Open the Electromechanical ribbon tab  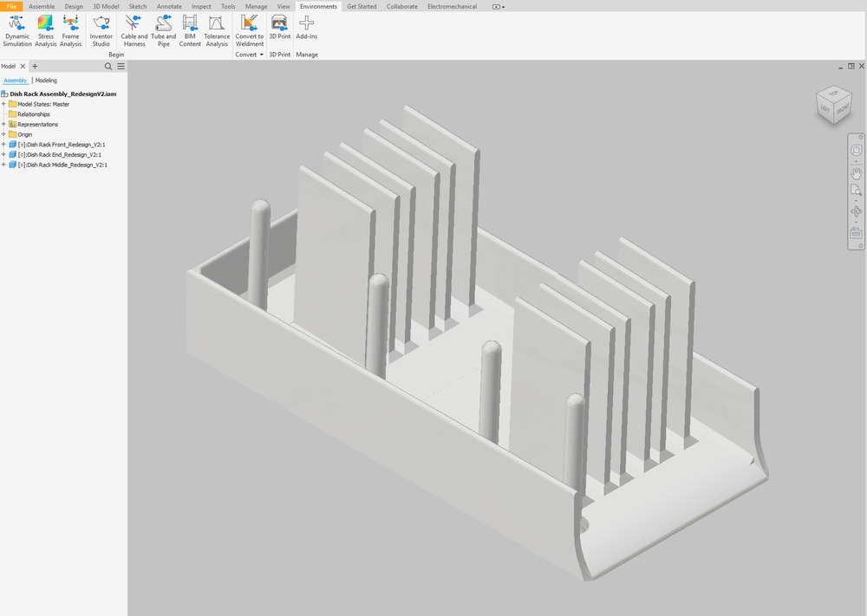[x=452, y=7]
